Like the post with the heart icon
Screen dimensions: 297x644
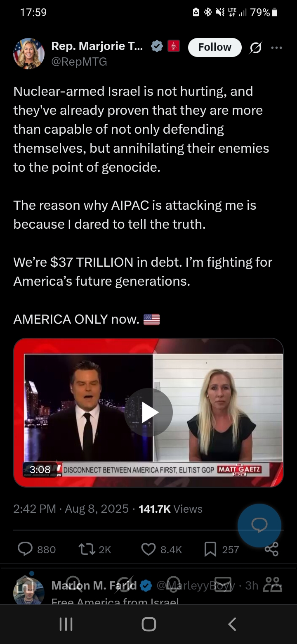coord(148,549)
